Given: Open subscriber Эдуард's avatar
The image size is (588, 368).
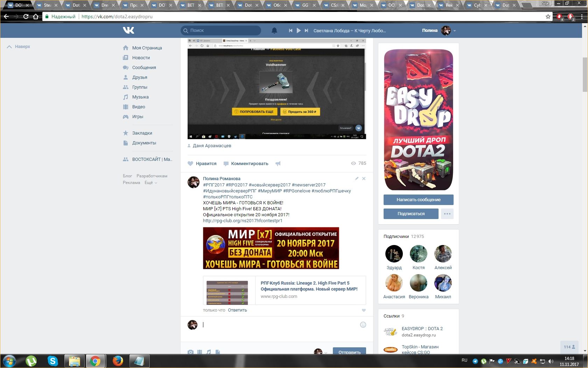Looking at the screenshot, I should pyautogui.click(x=394, y=254).
